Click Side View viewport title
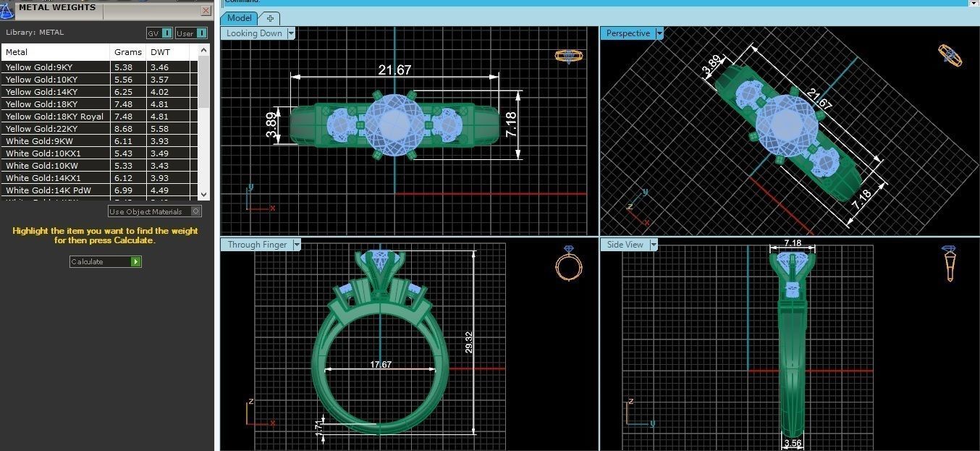Viewport: 980px width, 451px height. point(625,245)
